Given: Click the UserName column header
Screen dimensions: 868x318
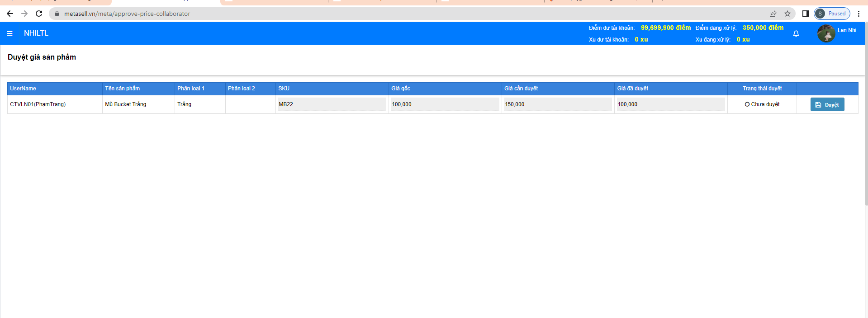Looking at the screenshot, I should pos(23,89).
